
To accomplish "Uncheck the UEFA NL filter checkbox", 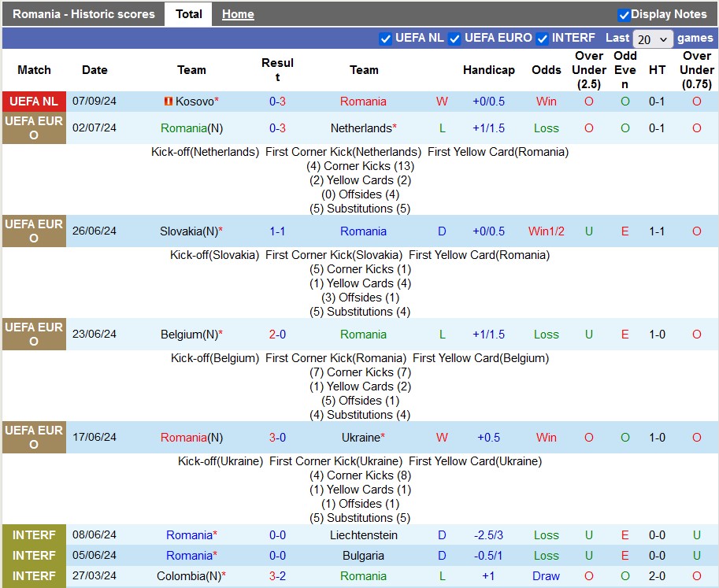I will click(386, 39).
